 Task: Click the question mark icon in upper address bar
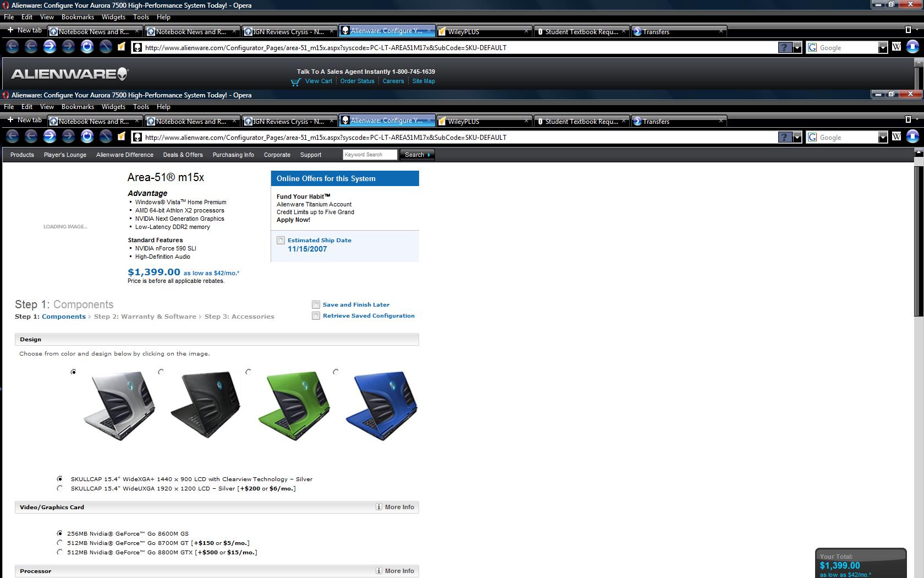tap(785, 47)
